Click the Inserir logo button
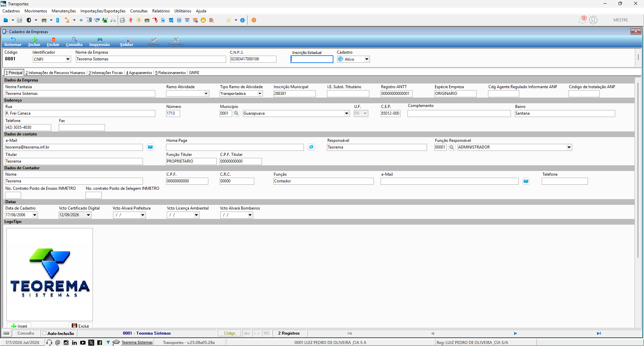The image size is (644, 346). coord(19,326)
